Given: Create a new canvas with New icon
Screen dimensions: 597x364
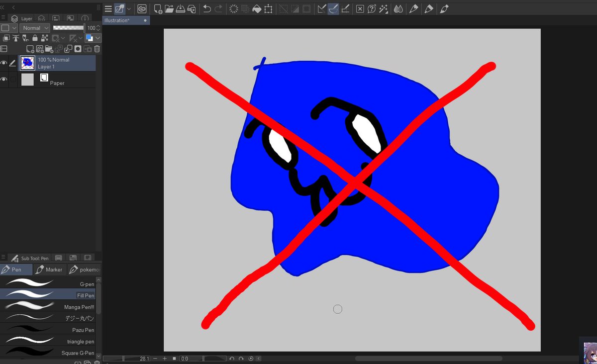Looking at the screenshot, I should click(158, 8).
